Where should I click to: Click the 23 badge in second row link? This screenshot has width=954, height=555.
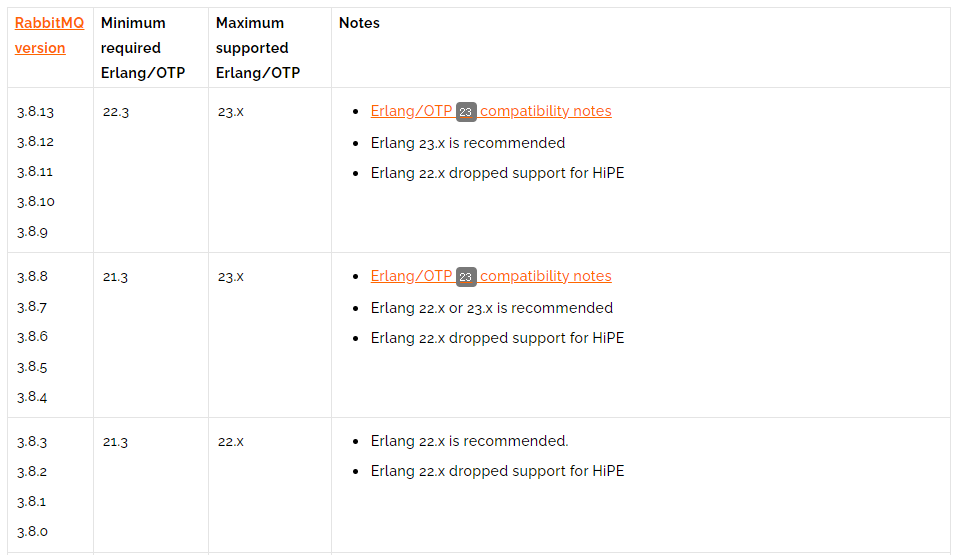(466, 277)
